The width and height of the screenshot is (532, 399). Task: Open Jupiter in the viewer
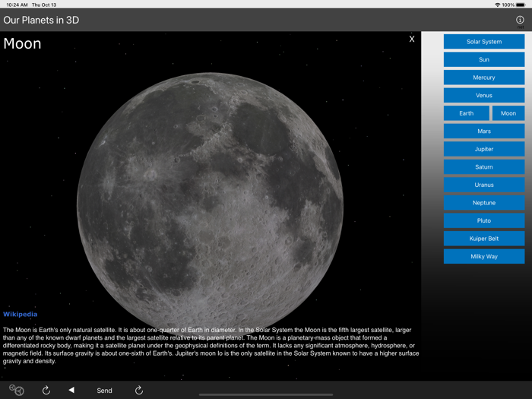[x=483, y=149]
